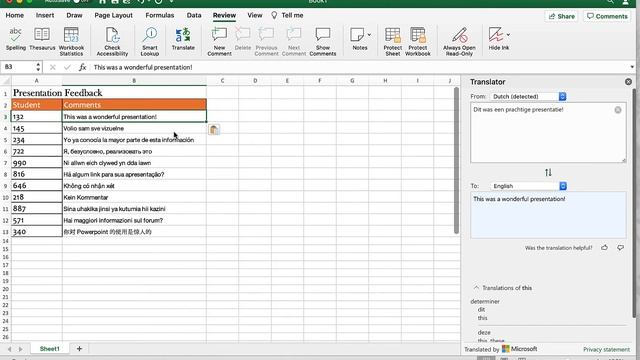Click Protect Sheet
Image resolution: width=640 pixels, height=360 pixels.
pyautogui.click(x=393, y=42)
